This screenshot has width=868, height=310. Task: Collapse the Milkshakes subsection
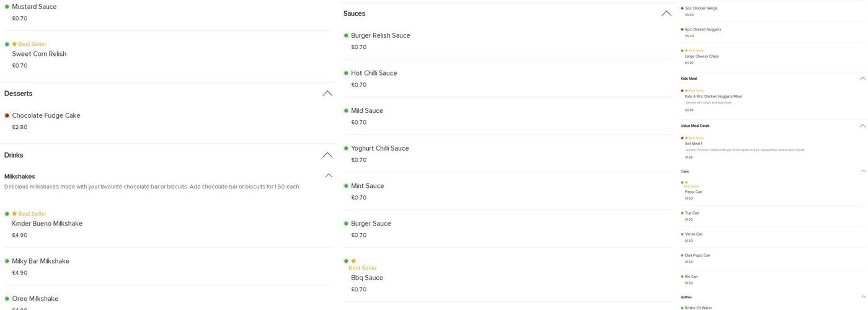(329, 176)
